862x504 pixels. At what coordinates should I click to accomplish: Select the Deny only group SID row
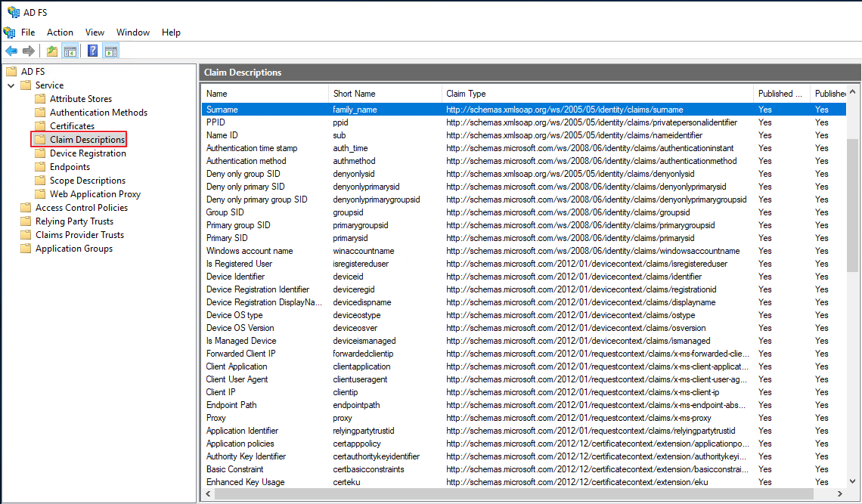pos(523,174)
